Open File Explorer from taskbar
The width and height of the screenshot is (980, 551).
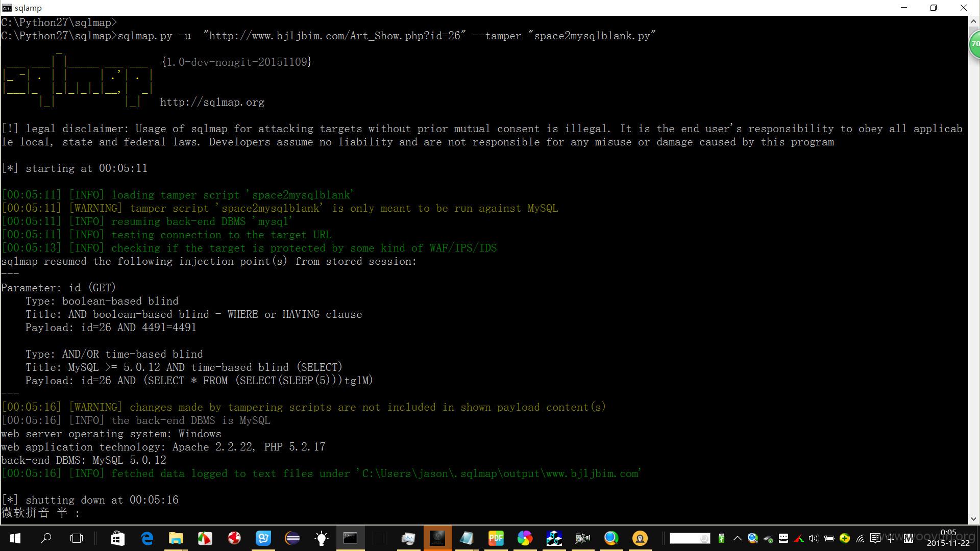pos(176,538)
